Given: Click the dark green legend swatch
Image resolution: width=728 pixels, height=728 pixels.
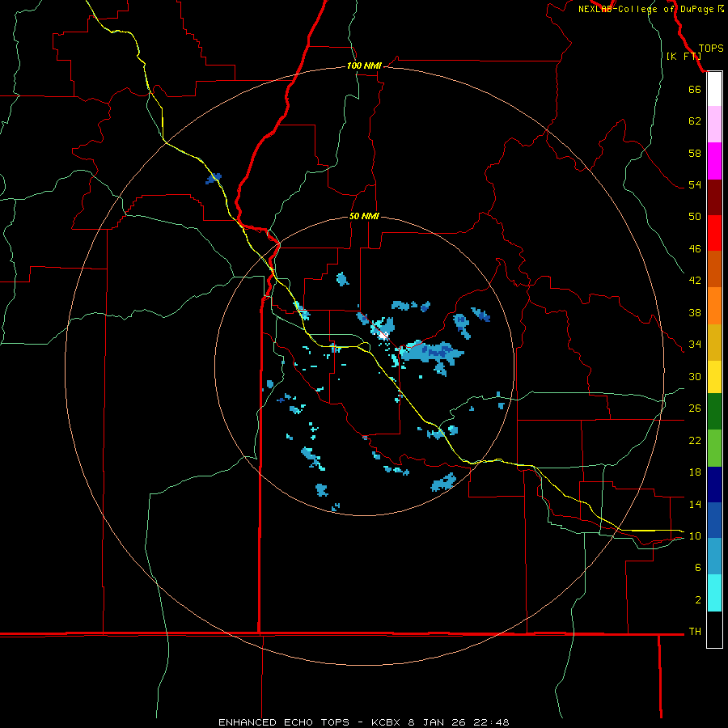Looking at the screenshot, I should click(x=714, y=412).
